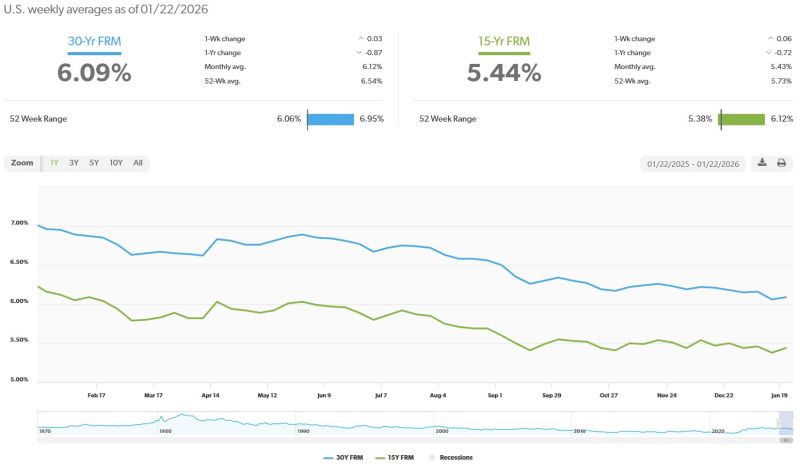The image size is (800, 469).
Task: Click the download chart icon
Action: (x=761, y=163)
